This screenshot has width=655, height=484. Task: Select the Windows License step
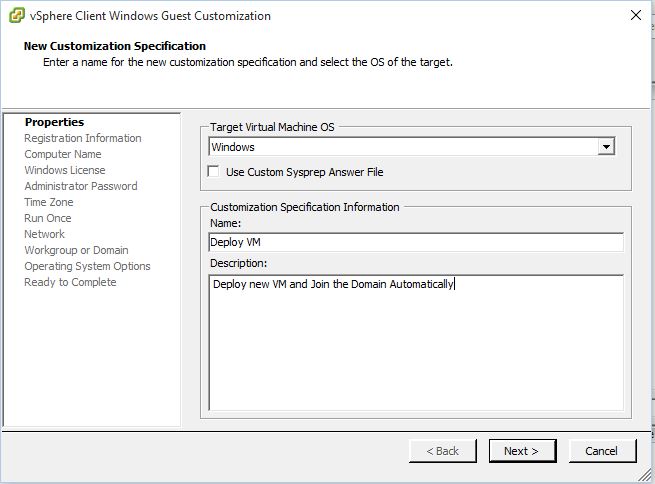[65, 170]
